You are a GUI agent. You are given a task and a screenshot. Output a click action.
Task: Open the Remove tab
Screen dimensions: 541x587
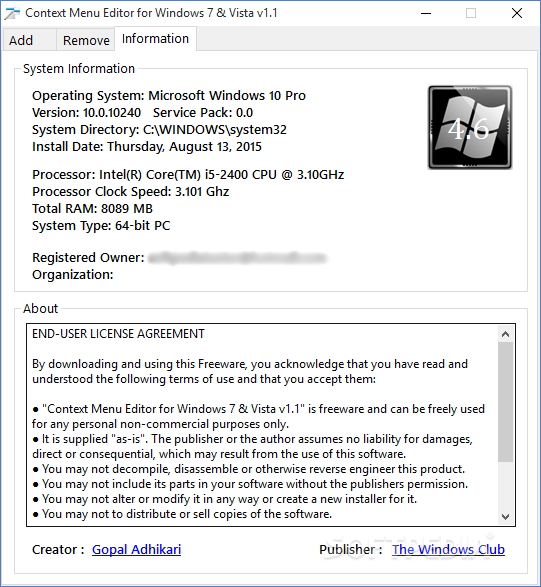pos(86,40)
